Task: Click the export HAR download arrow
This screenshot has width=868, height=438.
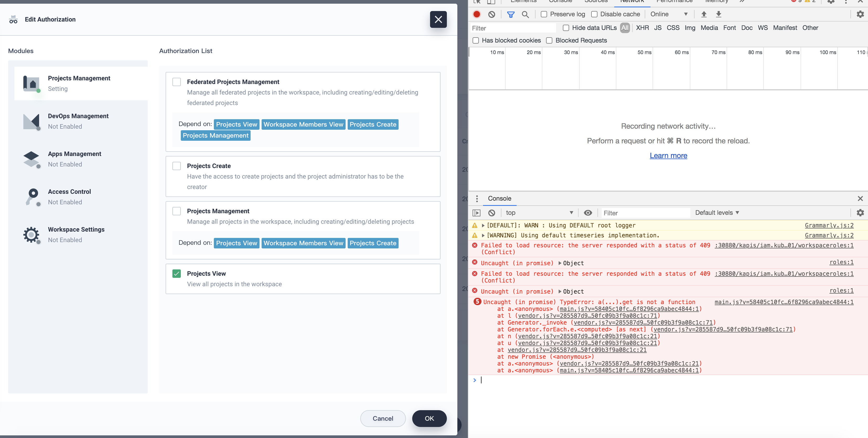Action: pos(718,14)
